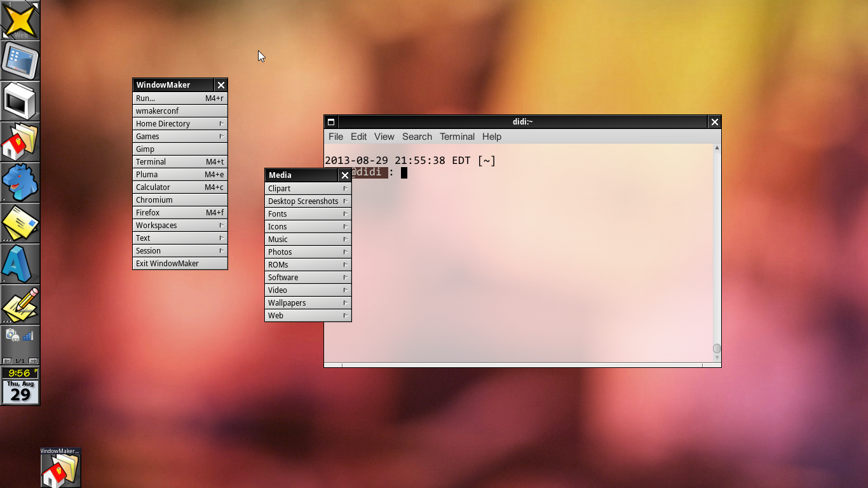Click the didi:~ terminal title bar
This screenshot has height=488, width=868.
(x=523, y=122)
